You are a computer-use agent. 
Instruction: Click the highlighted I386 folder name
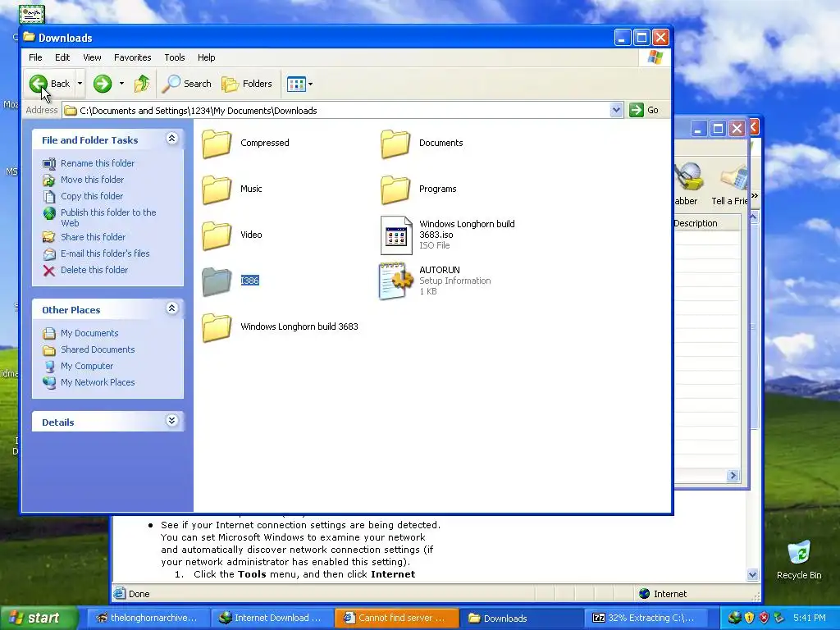pyautogui.click(x=249, y=281)
